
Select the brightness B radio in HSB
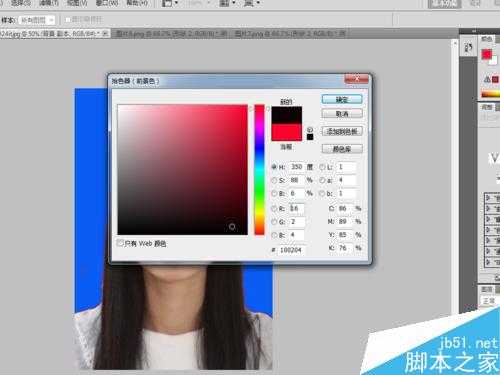[274, 193]
